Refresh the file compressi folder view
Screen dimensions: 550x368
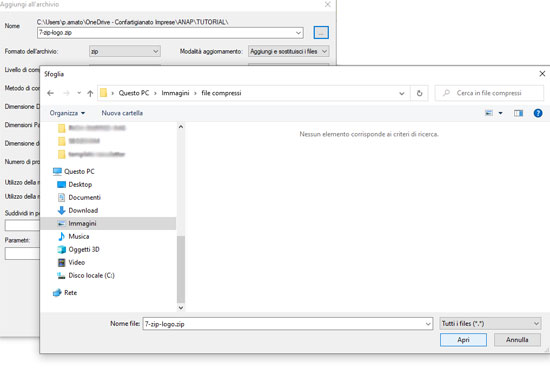tap(419, 93)
